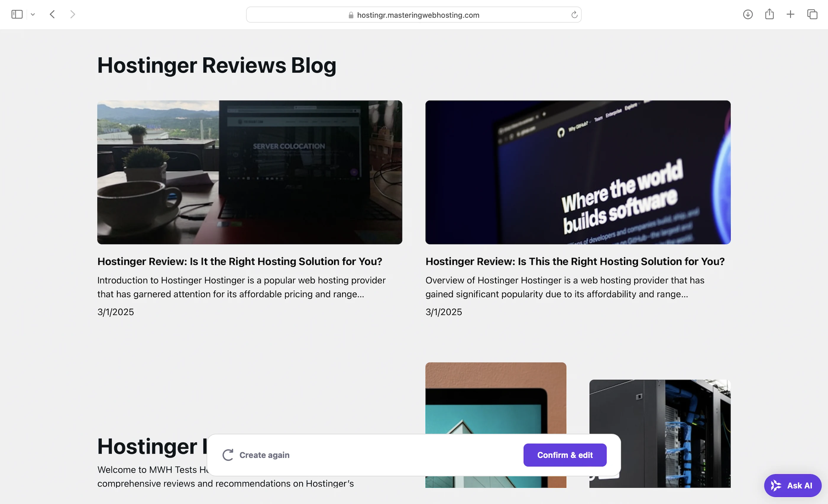
Task: Click the Create again button
Action: tap(256, 455)
